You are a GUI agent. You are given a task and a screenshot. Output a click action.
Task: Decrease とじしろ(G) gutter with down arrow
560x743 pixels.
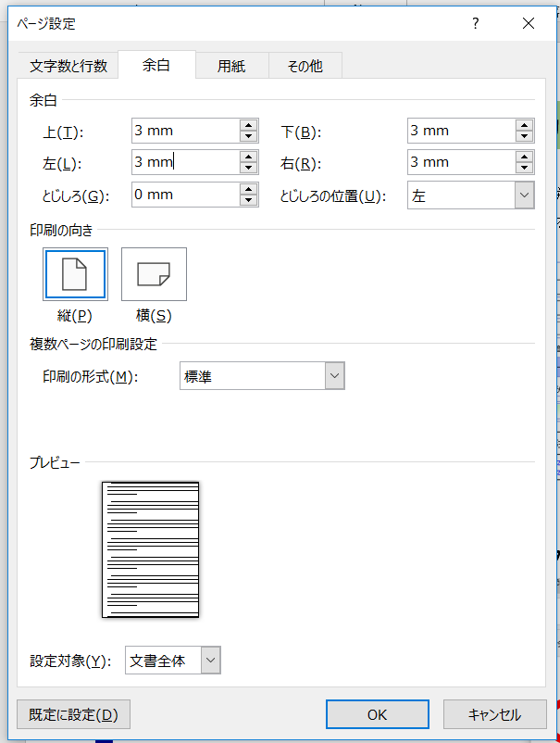[248, 200]
